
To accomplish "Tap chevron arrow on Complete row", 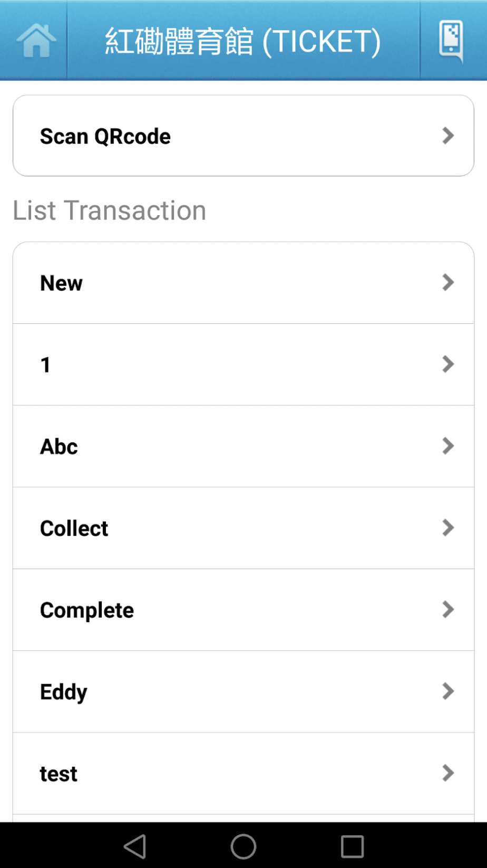I will point(448,609).
